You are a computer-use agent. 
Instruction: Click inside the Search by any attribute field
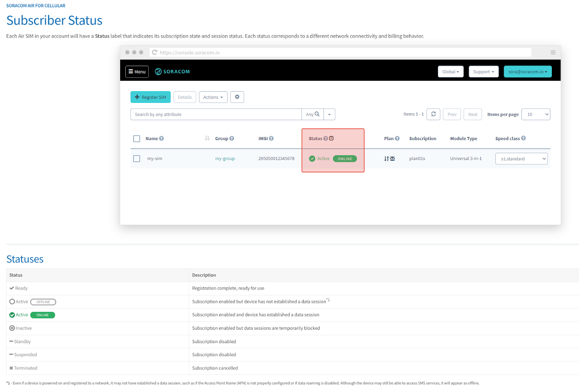pos(216,114)
